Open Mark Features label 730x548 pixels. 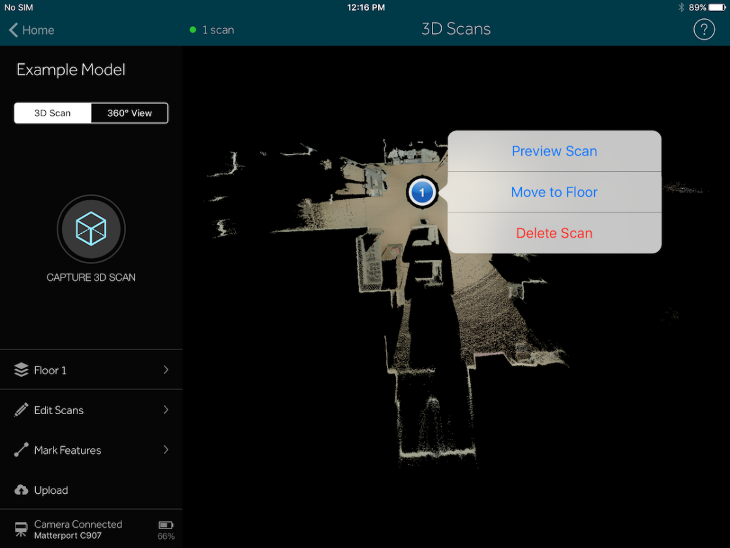click(x=68, y=450)
